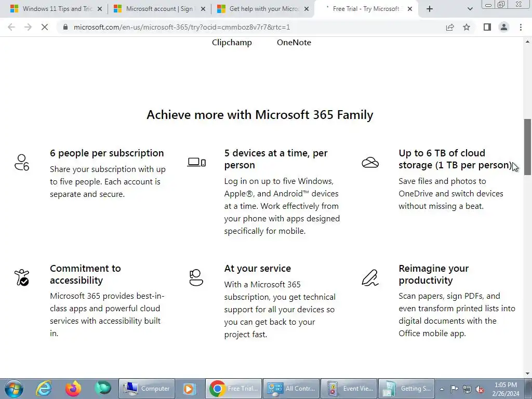
Task: Select Chrome Free Trial taskbar button
Action: point(233,389)
